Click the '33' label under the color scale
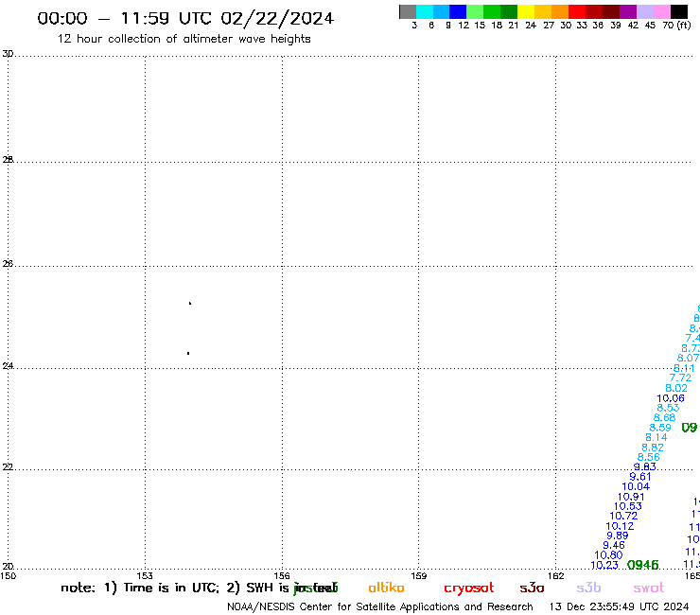700x615 pixels. (582, 26)
